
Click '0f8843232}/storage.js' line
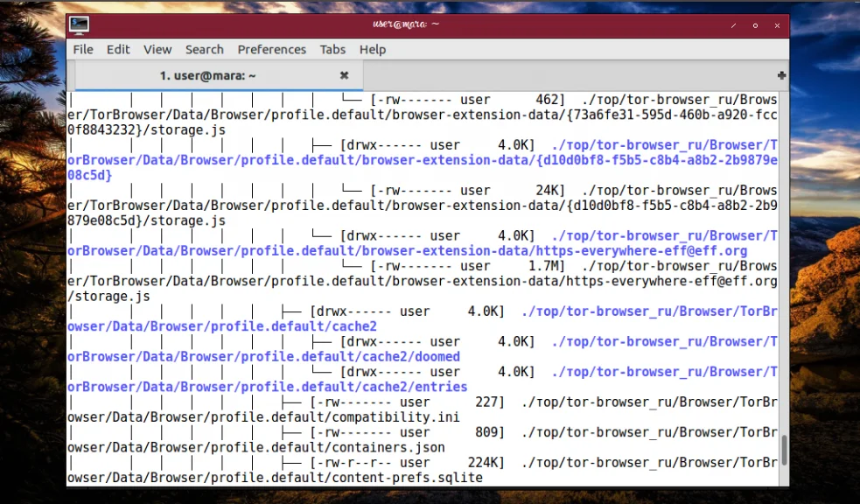coord(146,130)
